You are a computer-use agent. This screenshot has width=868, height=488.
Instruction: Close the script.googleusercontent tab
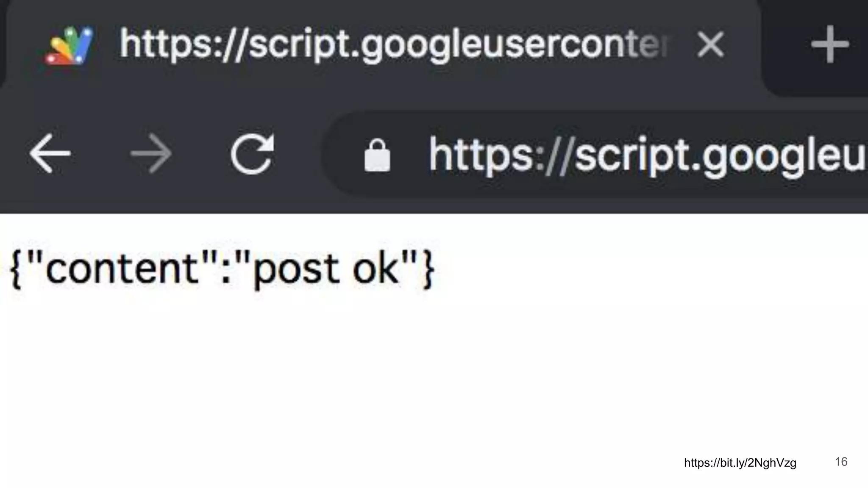(710, 44)
